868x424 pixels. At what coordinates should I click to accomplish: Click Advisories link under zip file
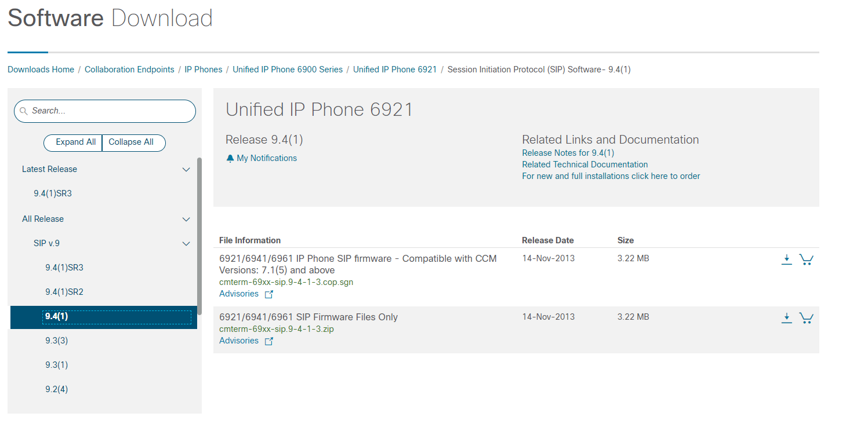pyautogui.click(x=239, y=341)
